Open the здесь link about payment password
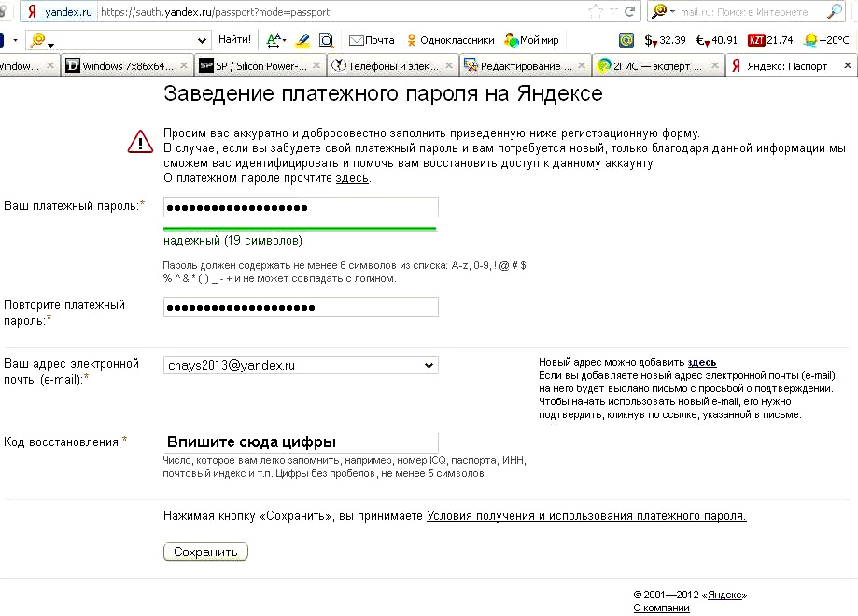The height and width of the screenshot is (616, 858). 352,178
